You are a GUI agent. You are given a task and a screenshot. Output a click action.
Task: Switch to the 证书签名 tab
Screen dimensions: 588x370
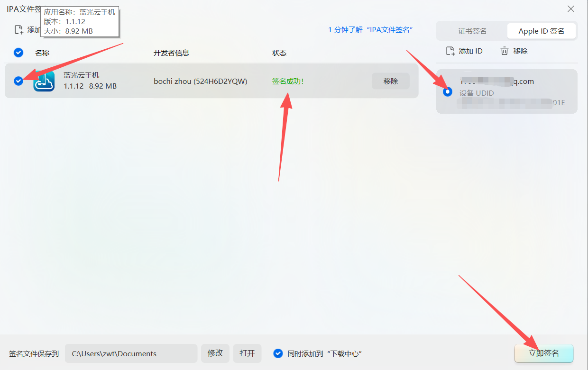coord(472,31)
